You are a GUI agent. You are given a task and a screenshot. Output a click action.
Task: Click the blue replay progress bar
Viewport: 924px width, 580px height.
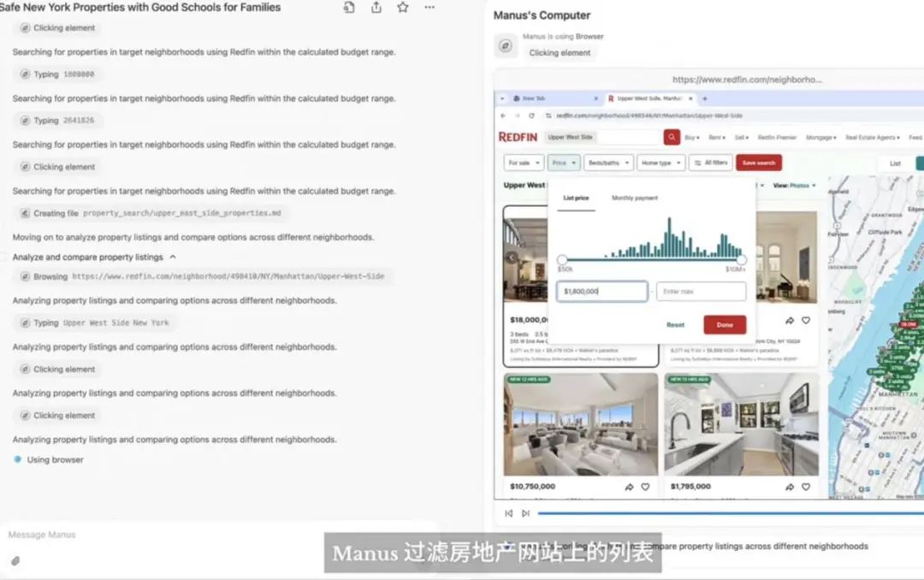(x=731, y=513)
